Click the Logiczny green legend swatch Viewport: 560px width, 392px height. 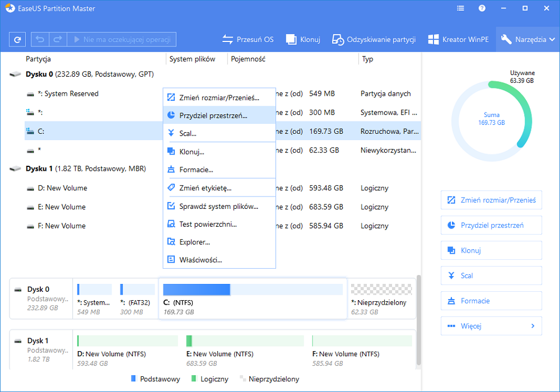click(194, 379)
